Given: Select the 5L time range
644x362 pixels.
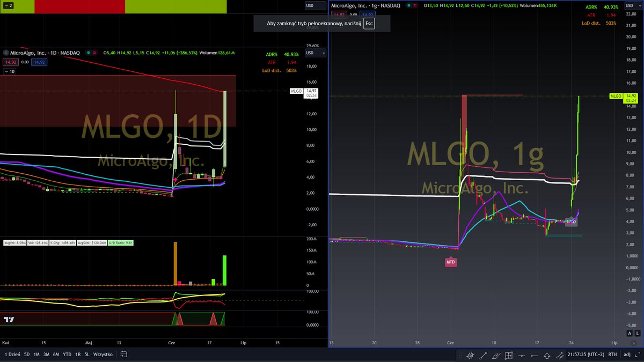Looking at the screenshot, I should (x=87, y=354).
